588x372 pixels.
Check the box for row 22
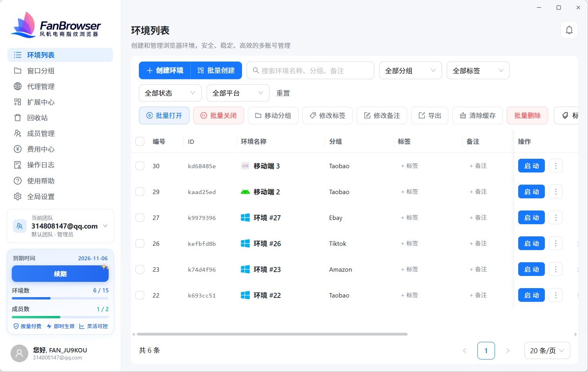140,295
